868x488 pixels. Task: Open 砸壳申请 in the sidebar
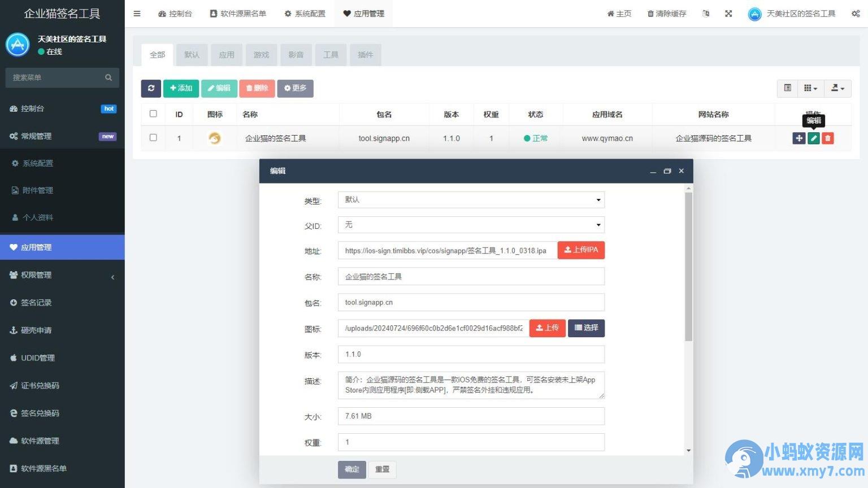(62, 330)
